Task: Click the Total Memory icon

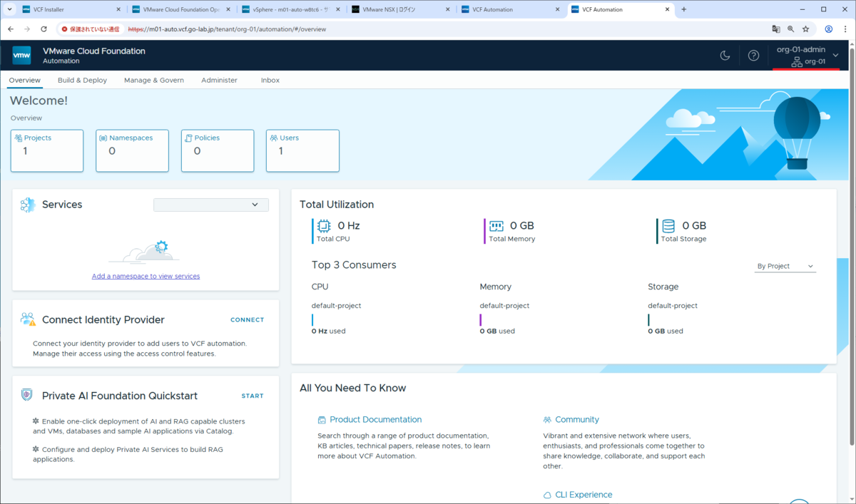Action: click(x=496, y=226)
